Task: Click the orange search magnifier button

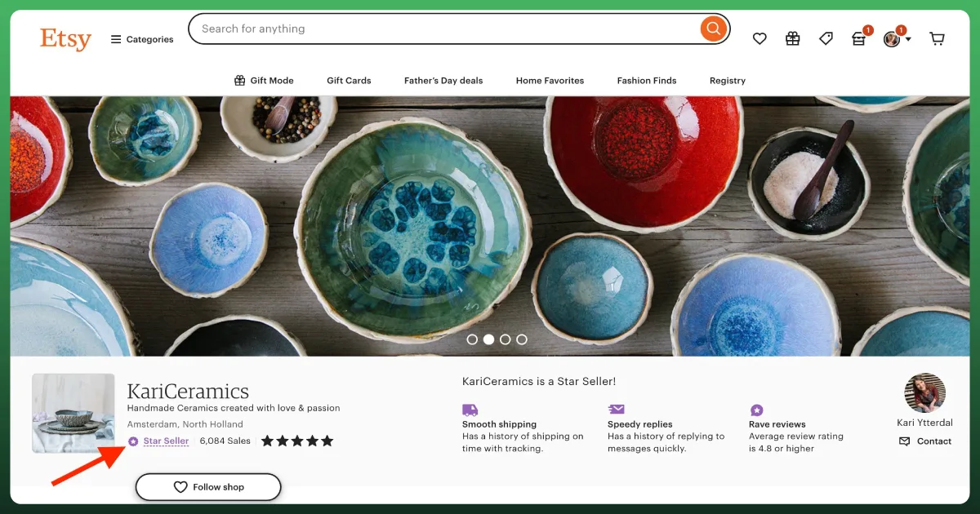Action: click(713, 29)
